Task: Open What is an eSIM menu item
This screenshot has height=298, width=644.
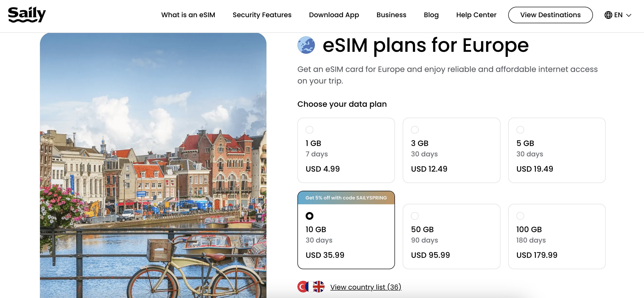Action: click(x=188, y=15)
